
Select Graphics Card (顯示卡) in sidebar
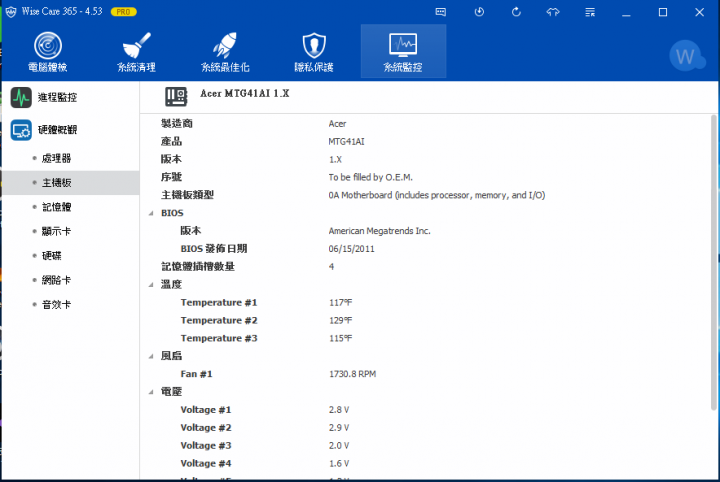pos(56,231)
